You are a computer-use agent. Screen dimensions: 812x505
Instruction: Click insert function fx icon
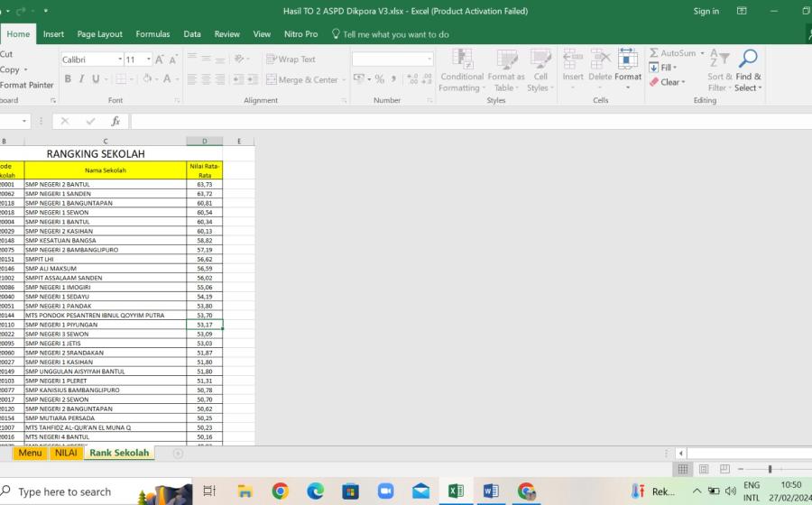[x=115, y=121]
